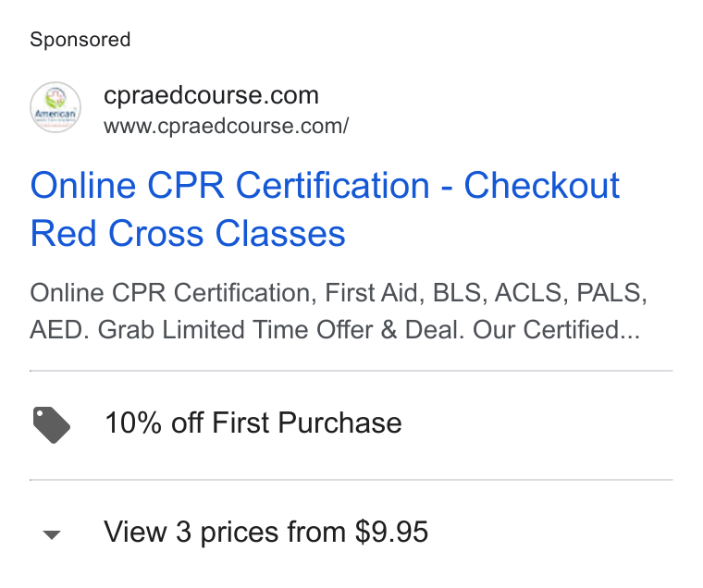703x588 pixels.
Task: Click the word Certification in the blue headline
Action: tap(333, 185)
